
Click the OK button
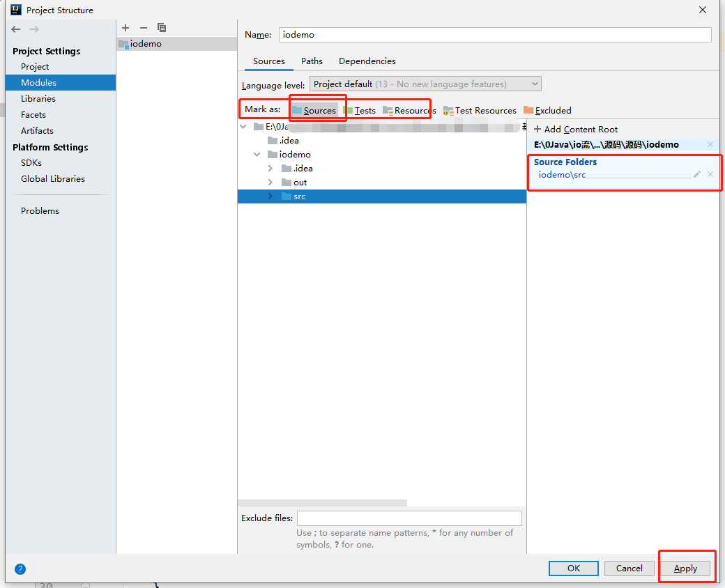point(573,568)
